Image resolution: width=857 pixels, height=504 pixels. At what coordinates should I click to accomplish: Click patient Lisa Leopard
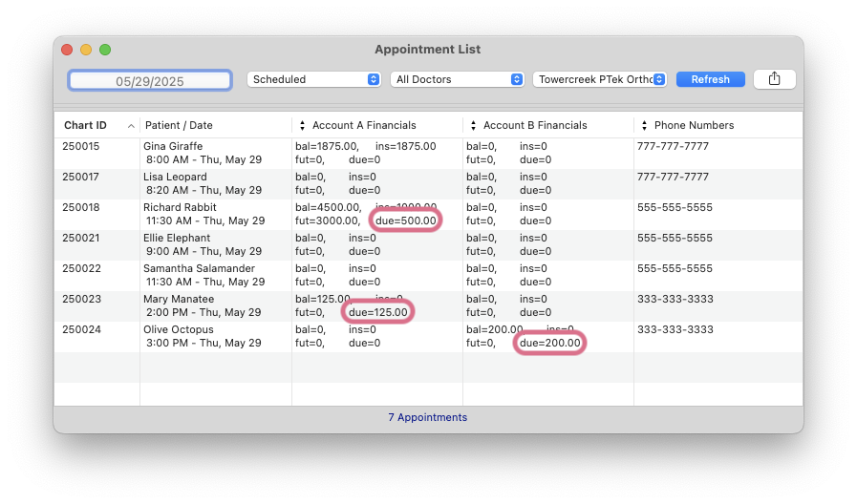coord(175,177)
